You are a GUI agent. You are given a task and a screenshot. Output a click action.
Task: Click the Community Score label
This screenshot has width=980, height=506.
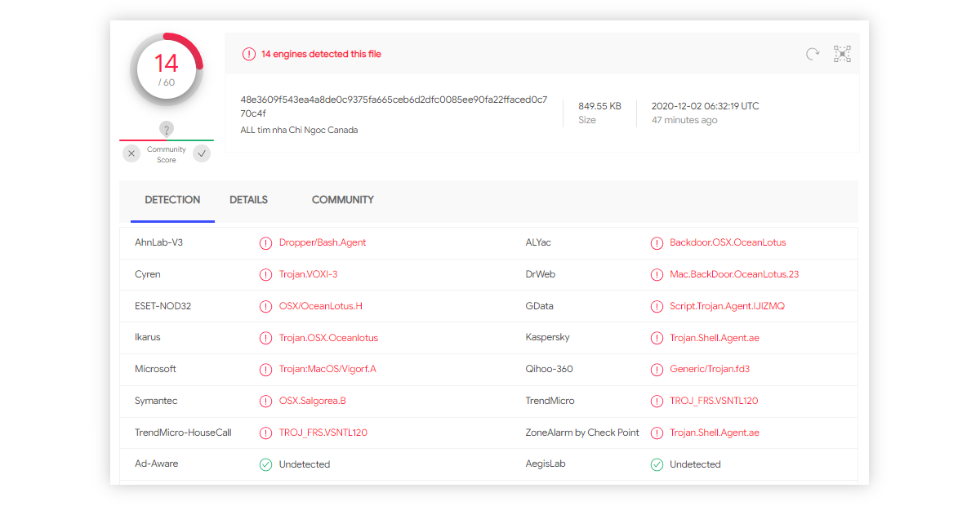tap(167, 155)
